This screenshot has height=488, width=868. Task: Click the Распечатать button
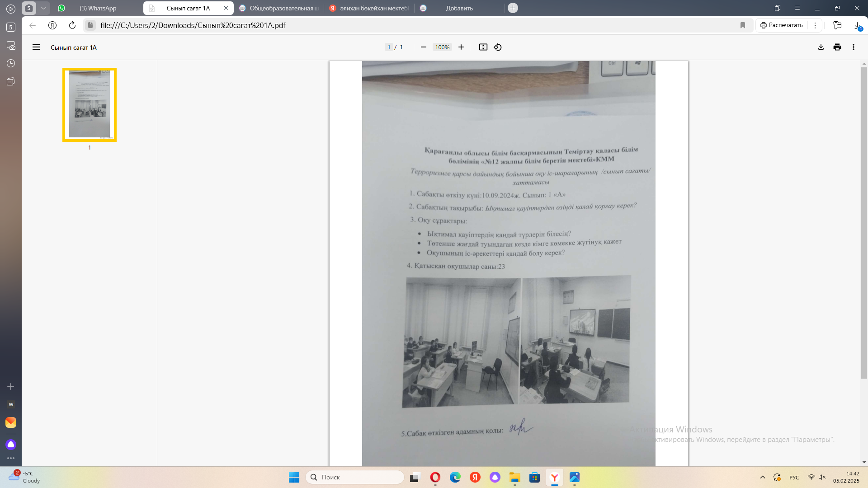pyautogui.click(x=782, y=25)
